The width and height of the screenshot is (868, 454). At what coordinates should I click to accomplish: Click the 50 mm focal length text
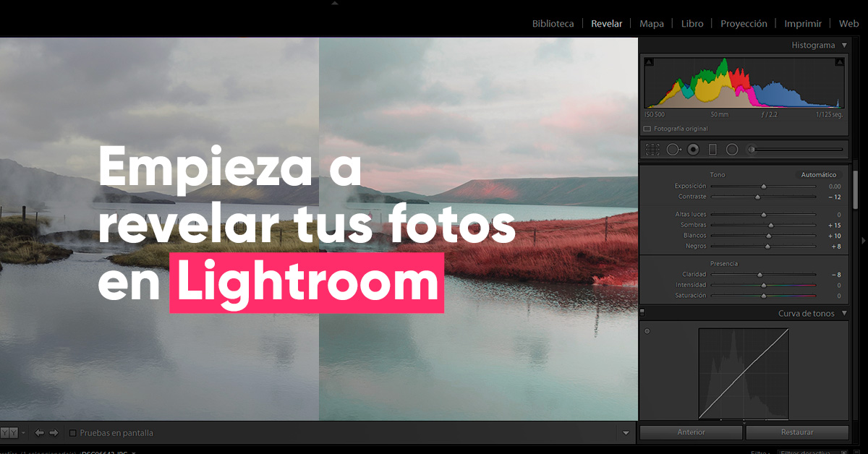(719, 114)
